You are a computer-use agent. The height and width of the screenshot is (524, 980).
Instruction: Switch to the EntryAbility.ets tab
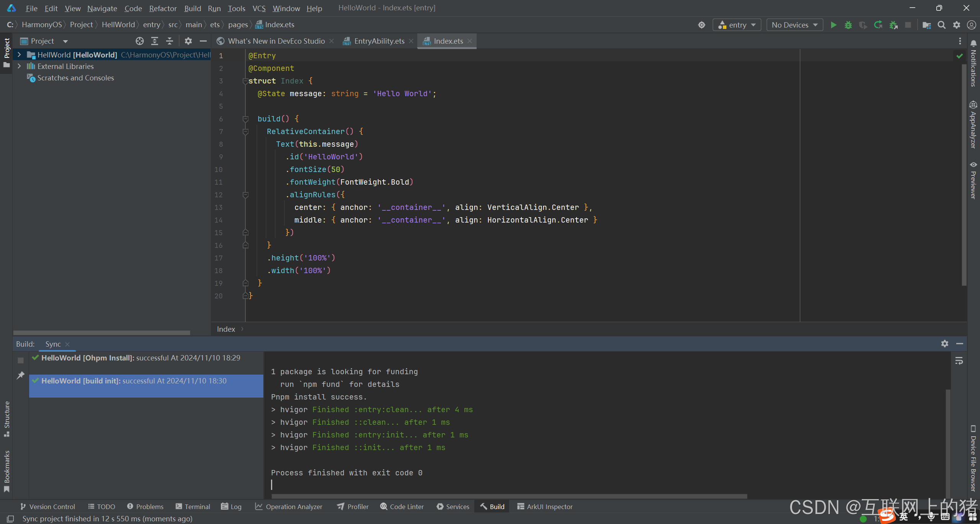379,41
